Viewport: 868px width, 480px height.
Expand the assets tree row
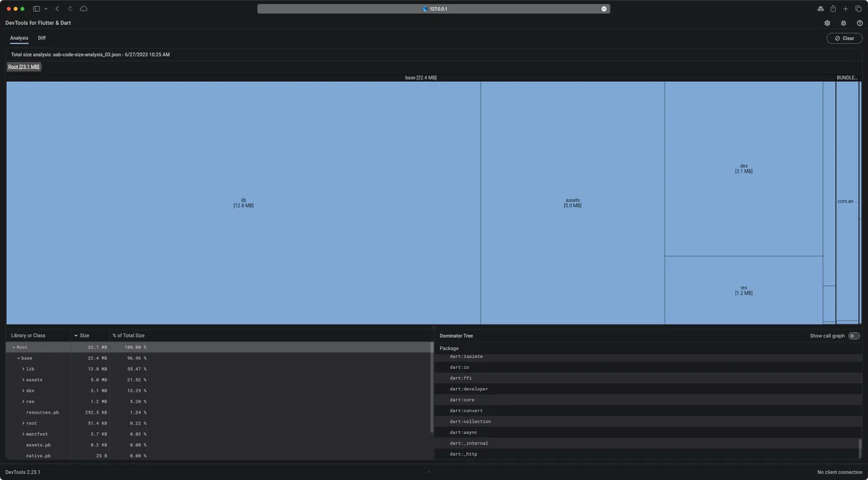24,380
